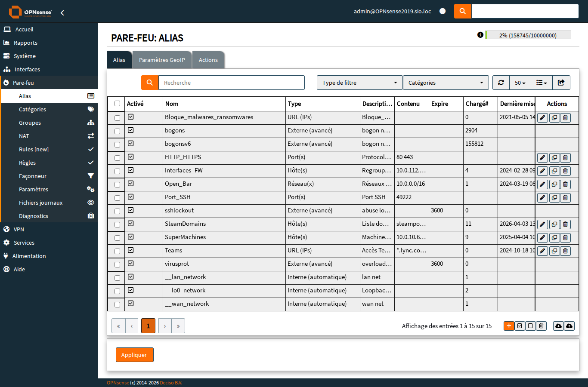Enable selected aliases using footer check icon
This screenshot has height=387, width=588.
click(x=520, y=326)
